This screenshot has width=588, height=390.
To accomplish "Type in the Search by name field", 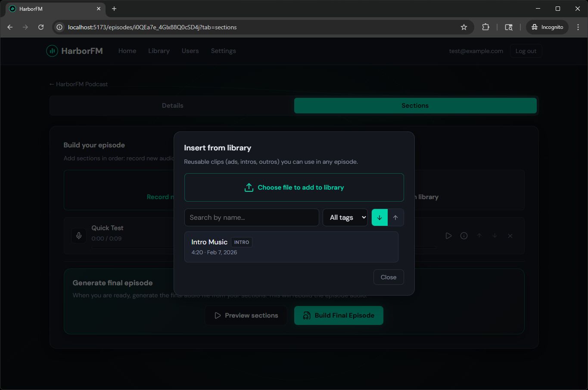I will tap(252, 218).
